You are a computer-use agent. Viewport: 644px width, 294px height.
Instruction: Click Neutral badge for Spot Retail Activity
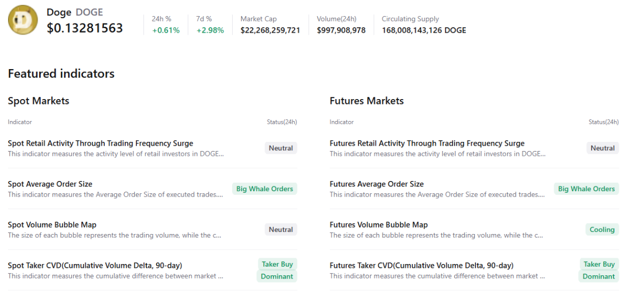point(281,148)
